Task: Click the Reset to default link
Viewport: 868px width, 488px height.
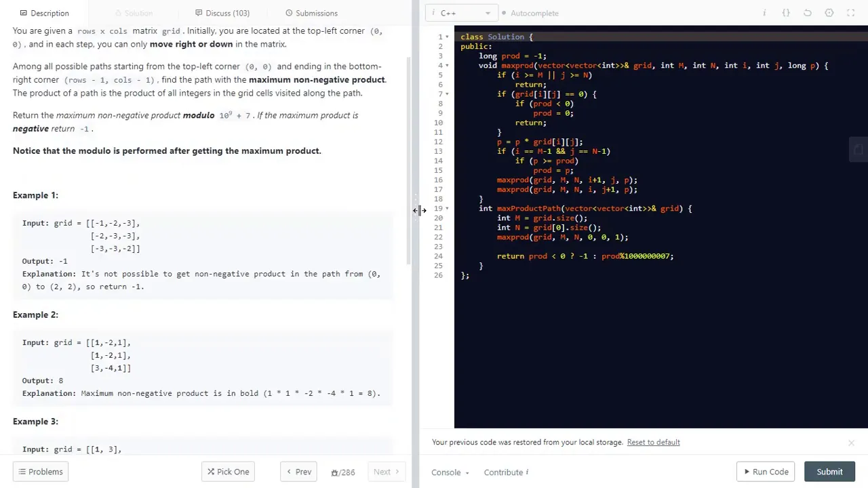Action: (653, 443)
